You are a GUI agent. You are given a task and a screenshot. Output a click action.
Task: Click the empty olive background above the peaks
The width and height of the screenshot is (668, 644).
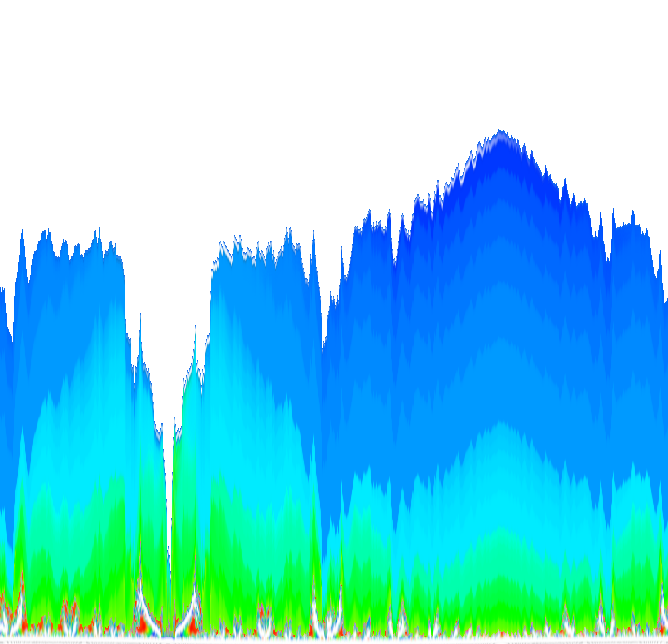pos(281,94)
